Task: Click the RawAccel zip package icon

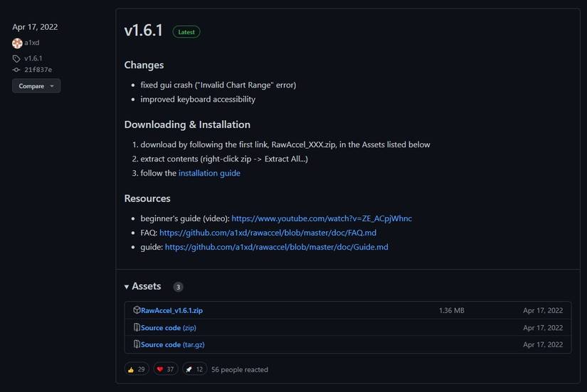Action: tap(137, 310)
